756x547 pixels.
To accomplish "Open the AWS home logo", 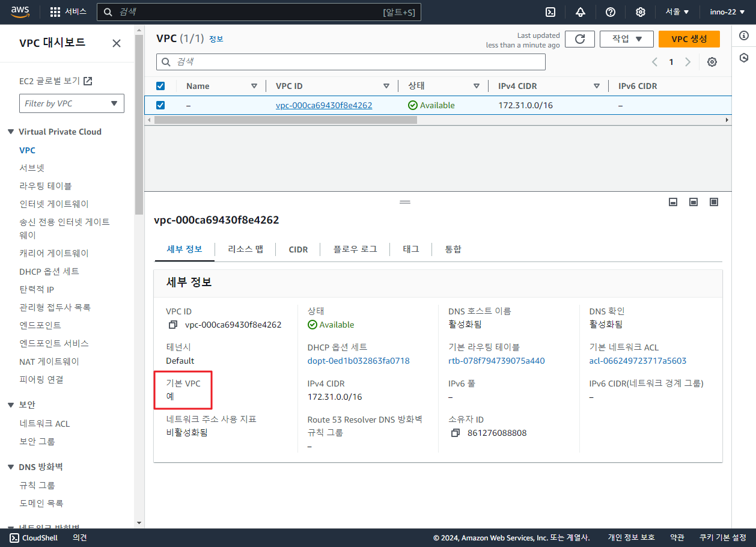I will (20, 12).
